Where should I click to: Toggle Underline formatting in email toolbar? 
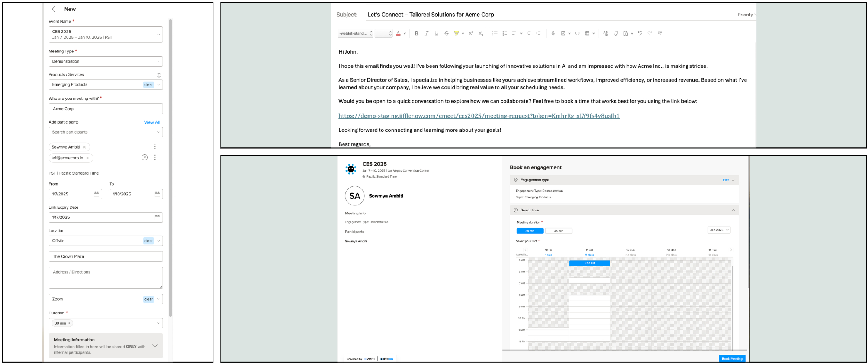[437, 33]
